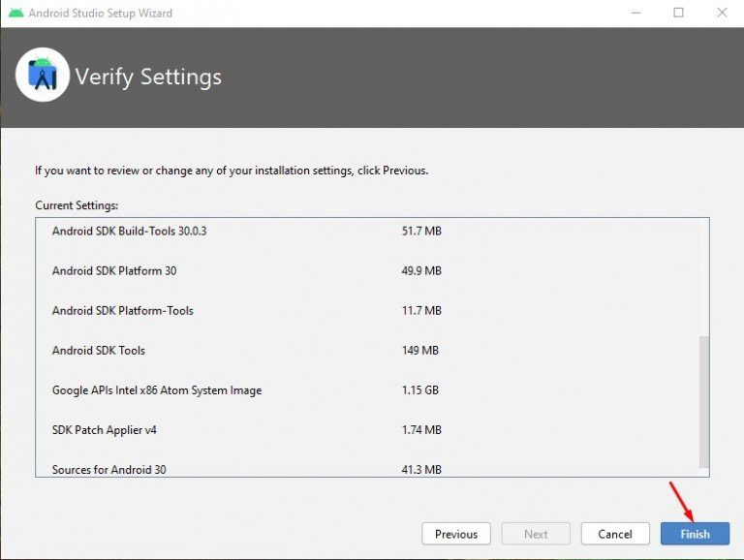Select Android SDK Platform-Tools entry
This screenshot has height=560, width=744.
123,311
